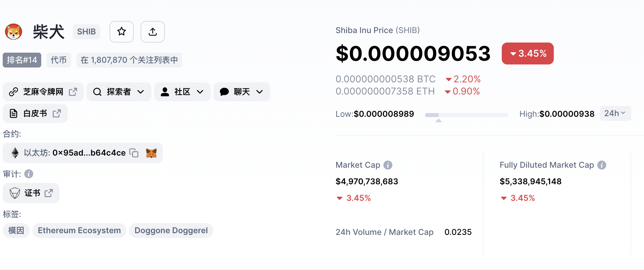Click the star watchlist icon
The image size is (644, 270).
[x=122, y=32]
